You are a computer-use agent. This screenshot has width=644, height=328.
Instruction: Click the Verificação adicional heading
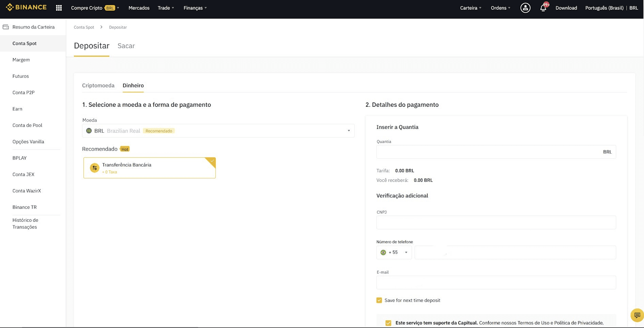(x=402, y=196)
